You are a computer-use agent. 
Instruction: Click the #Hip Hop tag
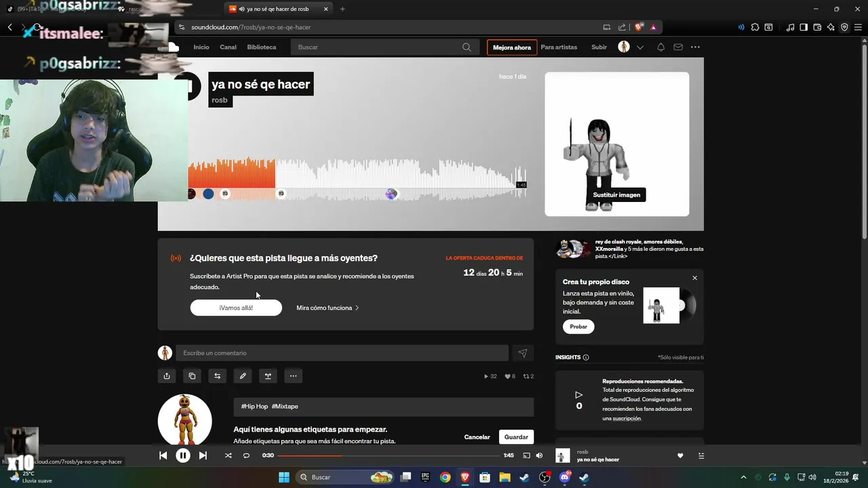coord(254,406)
